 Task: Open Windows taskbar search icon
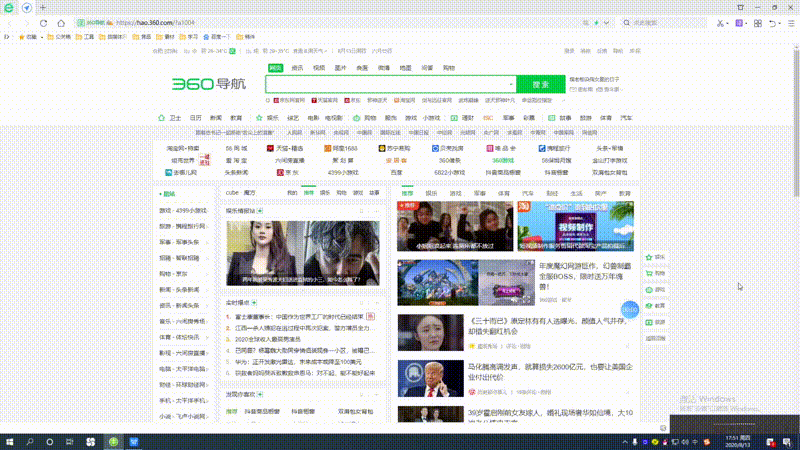(x=30, y=442)
